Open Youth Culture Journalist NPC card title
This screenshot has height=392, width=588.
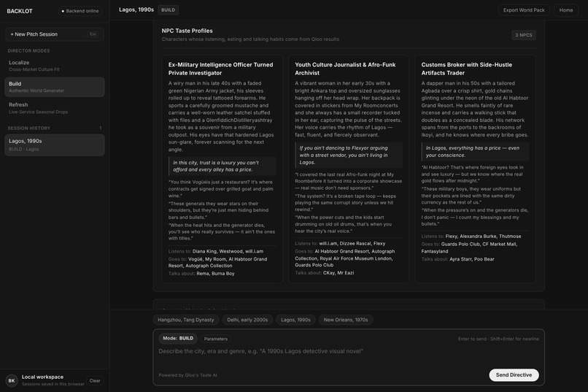pyautogui.click(x=345, y=69)
